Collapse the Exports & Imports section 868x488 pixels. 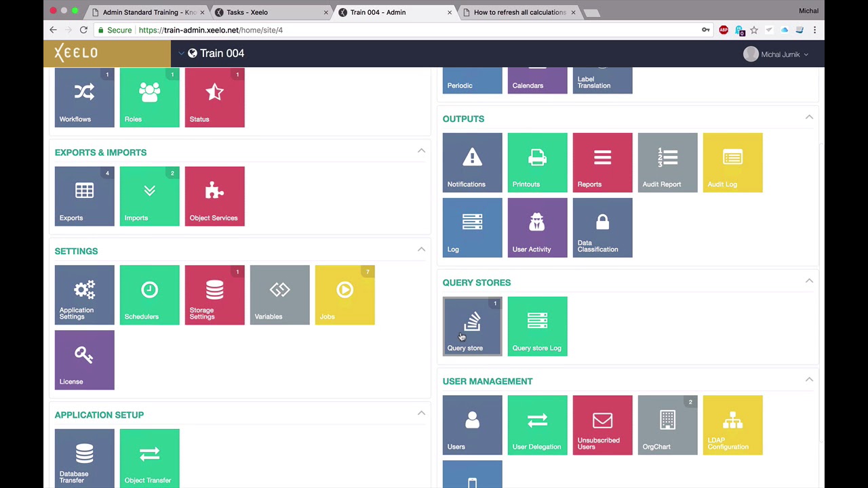coord(421,150)
